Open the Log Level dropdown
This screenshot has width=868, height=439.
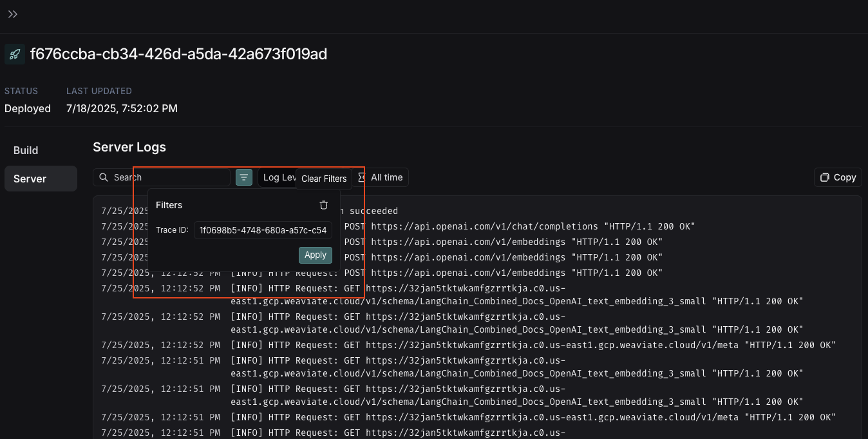pos(279,177)
